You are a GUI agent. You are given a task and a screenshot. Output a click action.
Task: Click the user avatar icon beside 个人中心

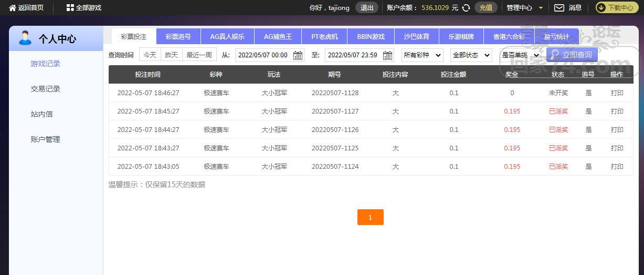click(25, 38)
